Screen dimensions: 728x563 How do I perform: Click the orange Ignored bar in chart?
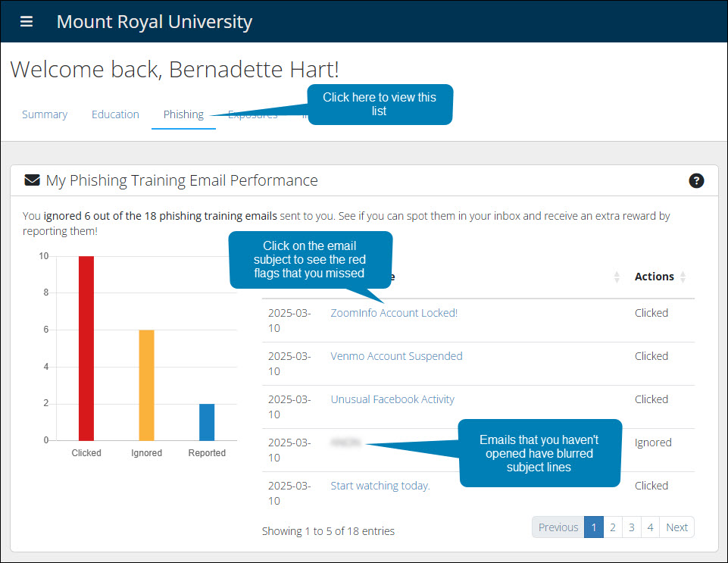146,385
